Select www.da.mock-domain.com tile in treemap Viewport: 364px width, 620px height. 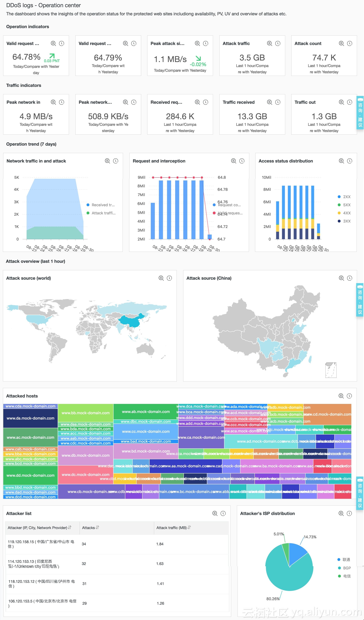(30, 418)
